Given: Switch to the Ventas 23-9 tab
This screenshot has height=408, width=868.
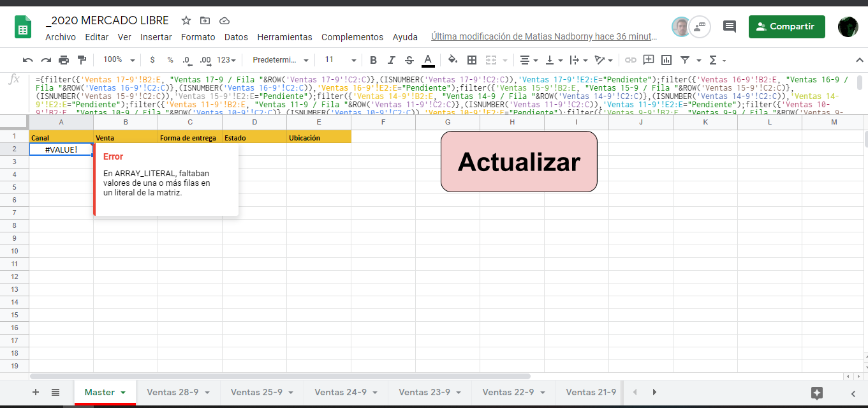Looking at the screenshot, I should pyautogui.click(x=430, y=392).
